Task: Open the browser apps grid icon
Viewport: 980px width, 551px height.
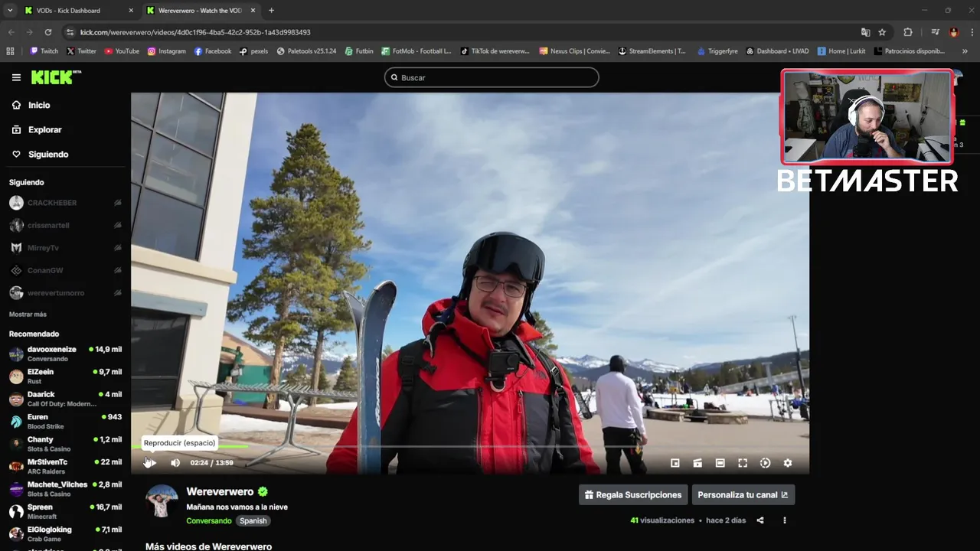Action: pyautogui.click(x=10, y=51)
